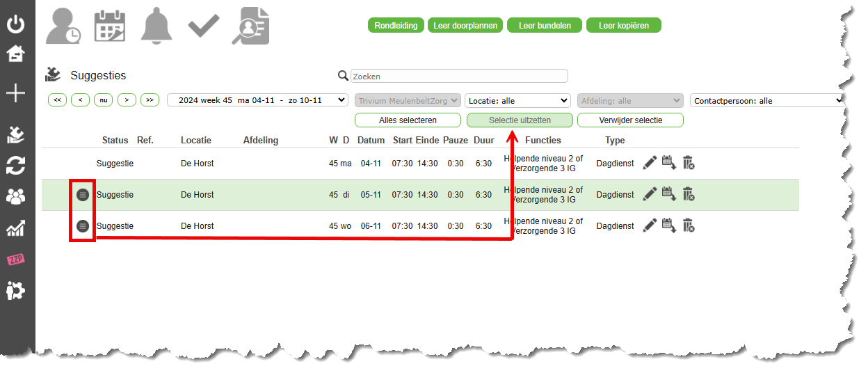The height and width of the screenshot is (373, 868).
Task: Click the 'Rondleiding' green button
Action: tap(396, 26)
